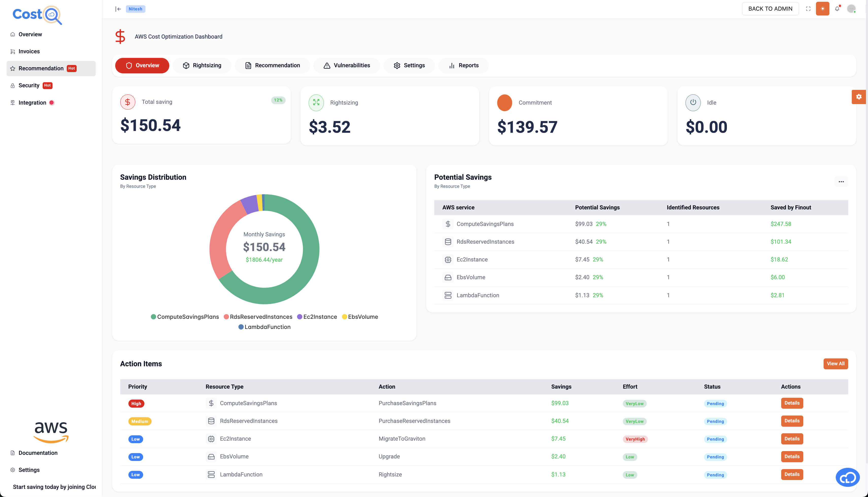Click the Idle power icon
This screenshot has width=868, height=497.
click(x=693, y=102)
